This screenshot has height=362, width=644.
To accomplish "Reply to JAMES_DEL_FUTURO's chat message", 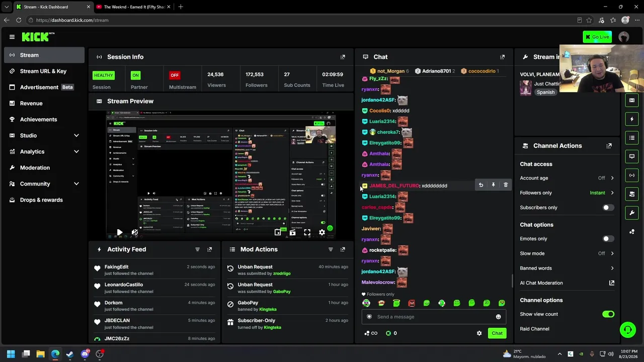I will tap(480, 185).
